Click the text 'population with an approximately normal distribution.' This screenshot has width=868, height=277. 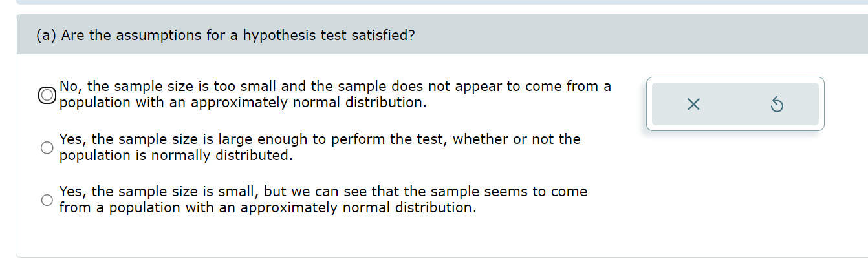coord(243,103)
